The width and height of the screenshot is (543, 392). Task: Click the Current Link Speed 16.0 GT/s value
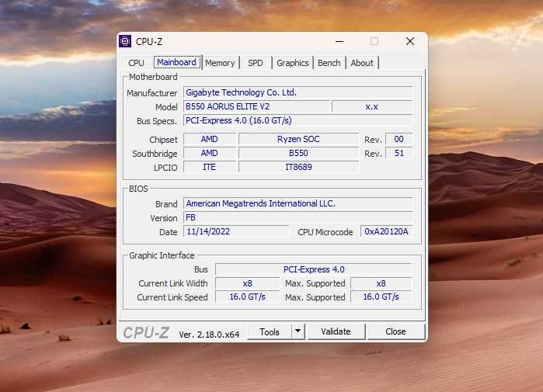[247, 297]
